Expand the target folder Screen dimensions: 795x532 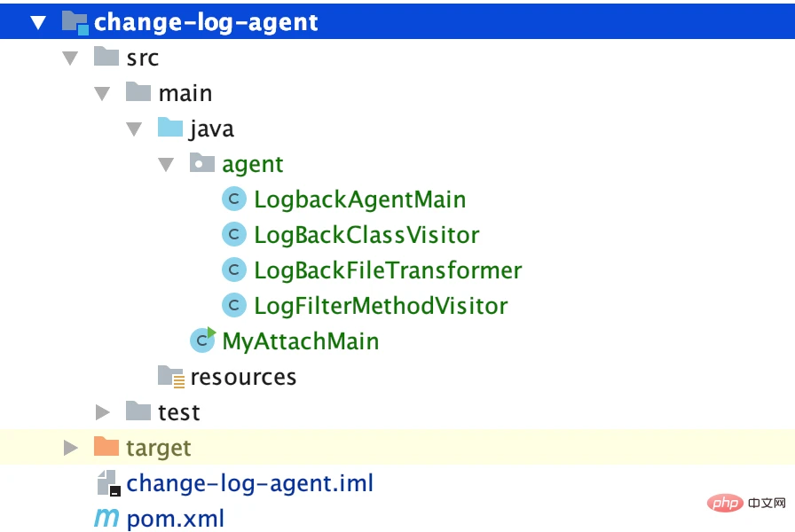point(70,447)
